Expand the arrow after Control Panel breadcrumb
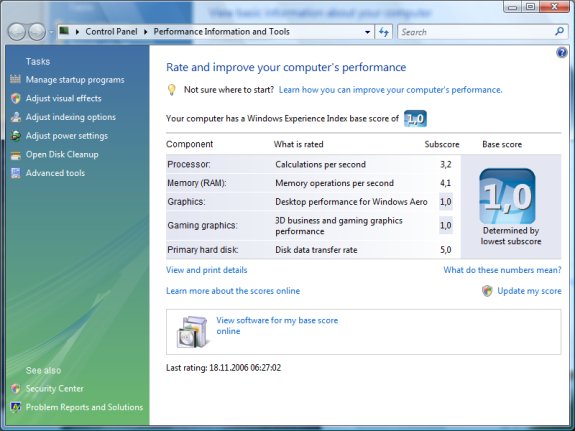 point(146,32)
